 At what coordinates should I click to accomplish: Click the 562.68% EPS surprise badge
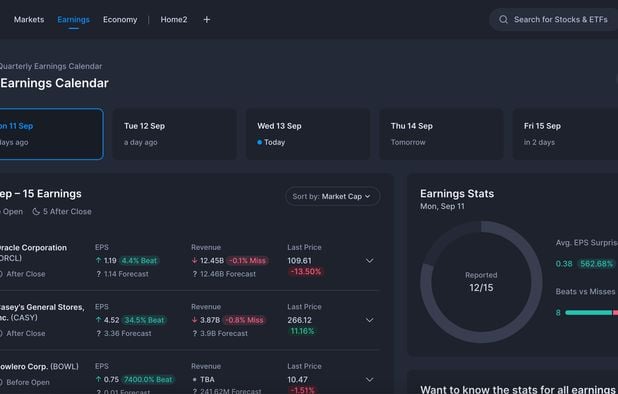click(596, 264)
